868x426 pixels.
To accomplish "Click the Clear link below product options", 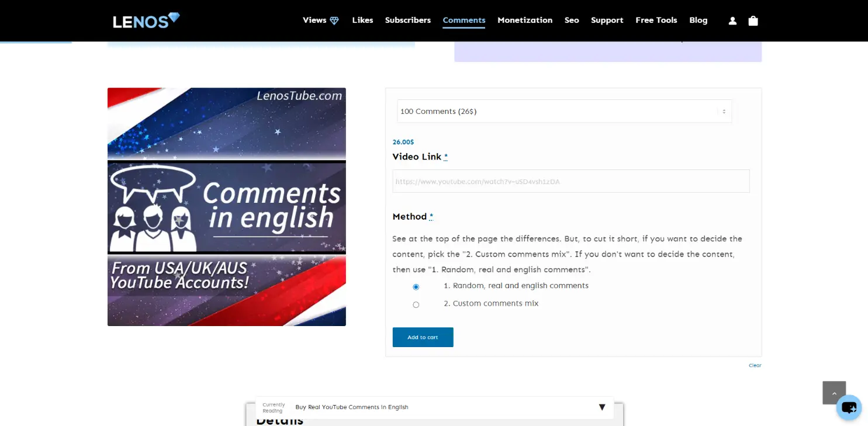I will [755, 365].
